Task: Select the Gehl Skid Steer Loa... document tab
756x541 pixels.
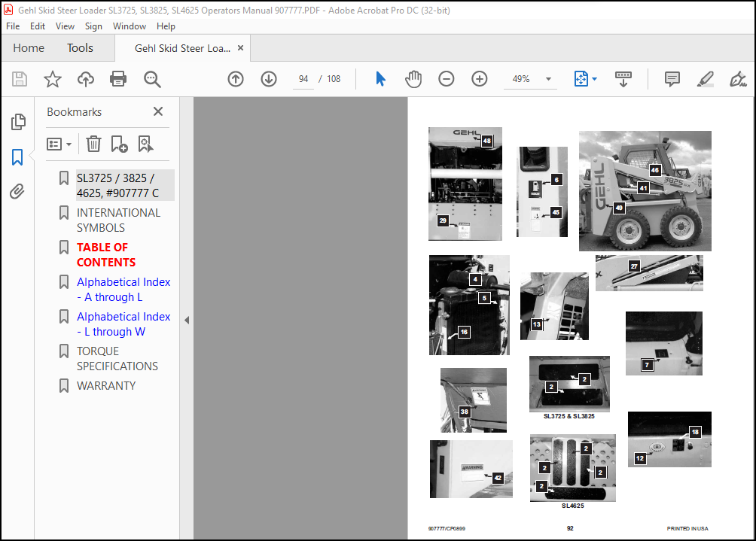Action: (x=182, y=48)
